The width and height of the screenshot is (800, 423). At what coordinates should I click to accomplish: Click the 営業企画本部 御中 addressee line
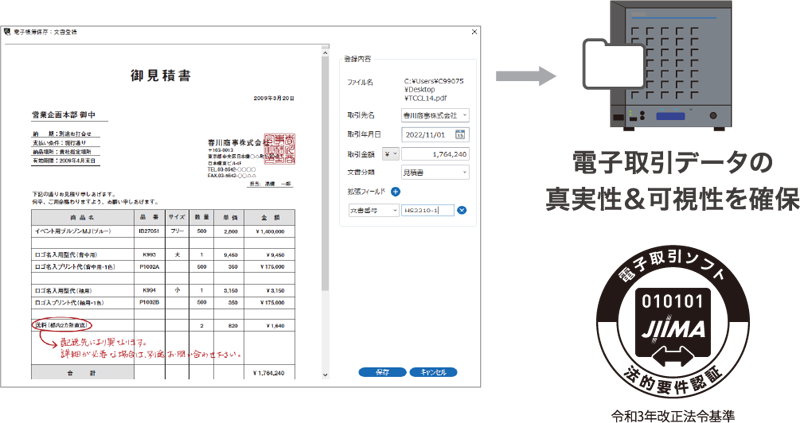(x=64, y=115)
